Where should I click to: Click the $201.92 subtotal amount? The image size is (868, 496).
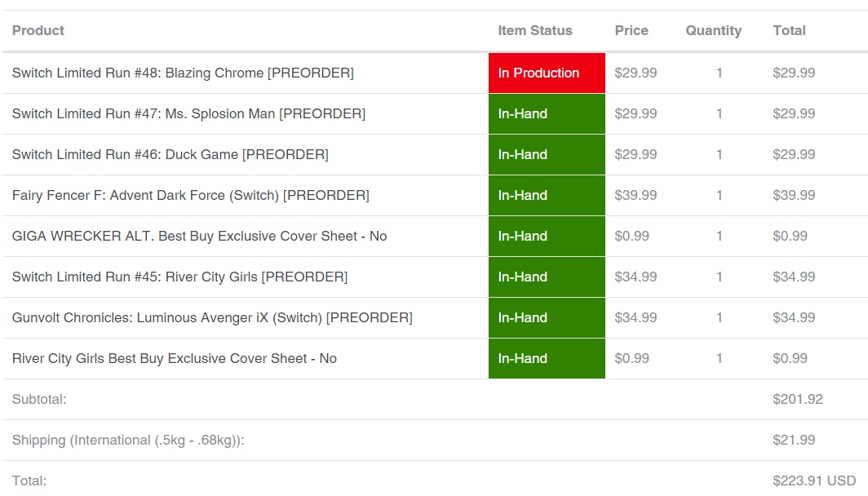pyautogui.click(x=798, y=399)
